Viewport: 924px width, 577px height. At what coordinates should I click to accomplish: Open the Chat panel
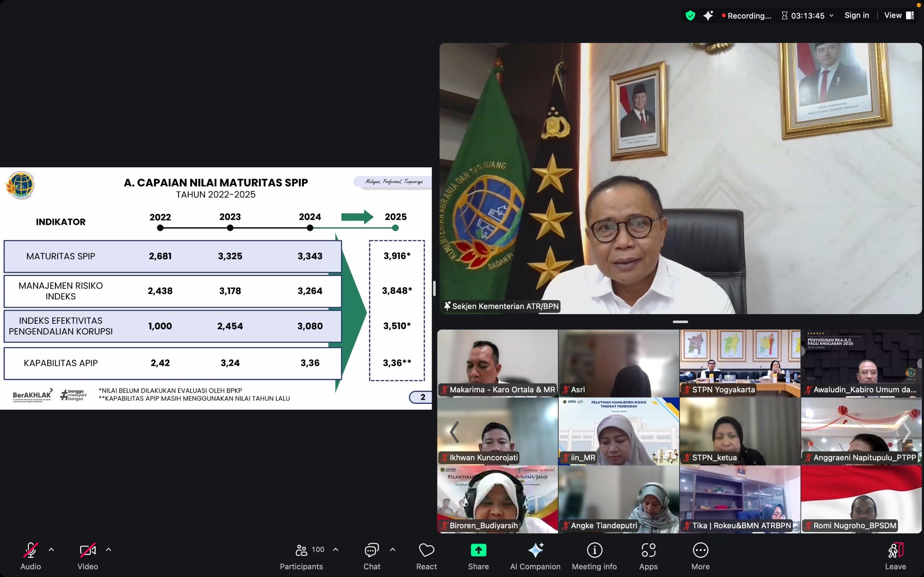click(371, 550)
